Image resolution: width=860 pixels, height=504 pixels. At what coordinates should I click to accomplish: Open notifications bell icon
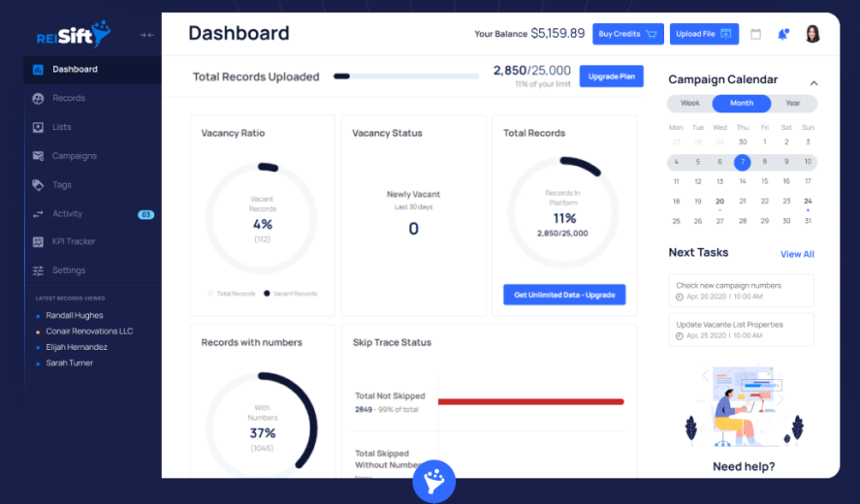[x=783, y=34]
